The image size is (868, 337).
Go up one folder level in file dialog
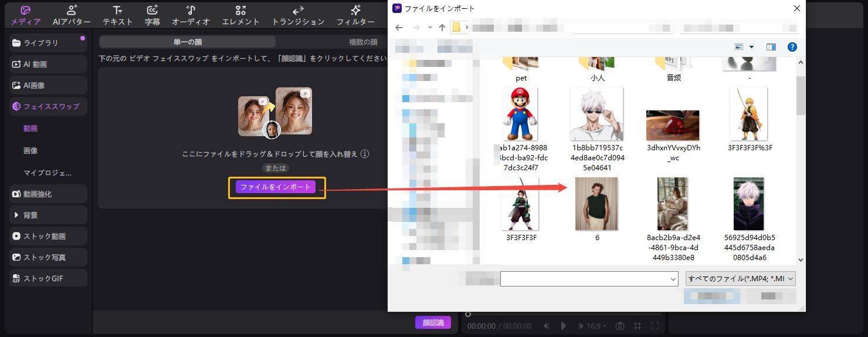[442, 28]
